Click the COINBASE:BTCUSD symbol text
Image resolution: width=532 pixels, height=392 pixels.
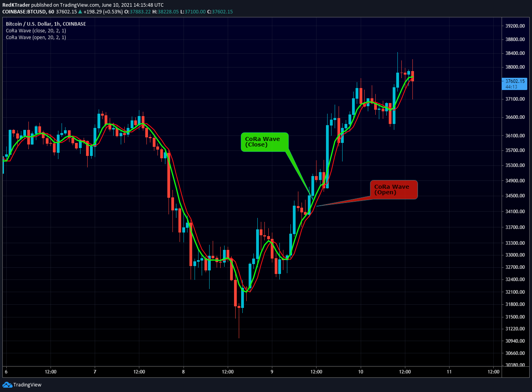tap(24, 12)
